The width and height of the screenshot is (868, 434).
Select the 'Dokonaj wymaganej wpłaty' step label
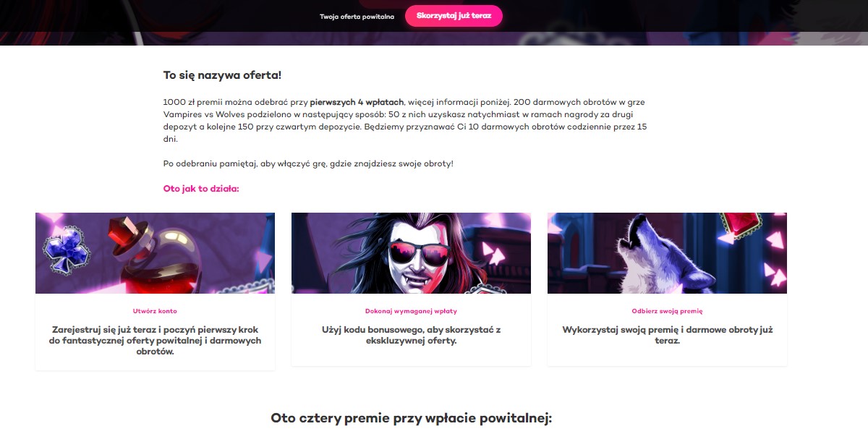pyautogui.click(x=411, y=311)
